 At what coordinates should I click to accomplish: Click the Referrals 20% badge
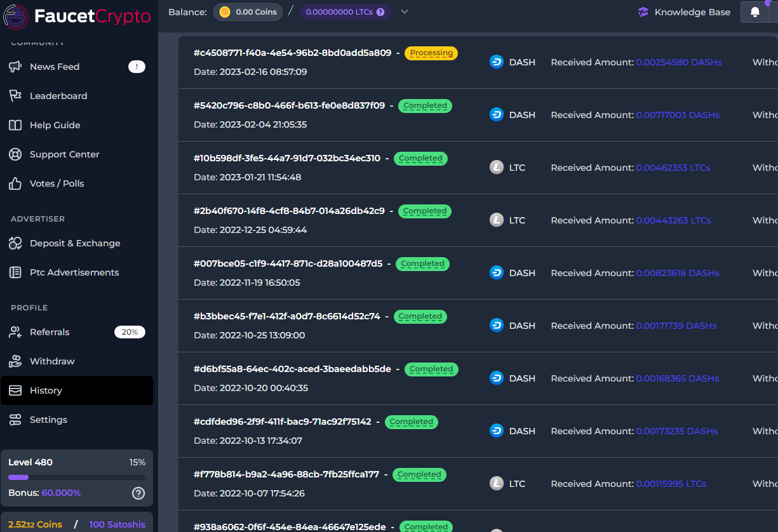tap(130, 332)
